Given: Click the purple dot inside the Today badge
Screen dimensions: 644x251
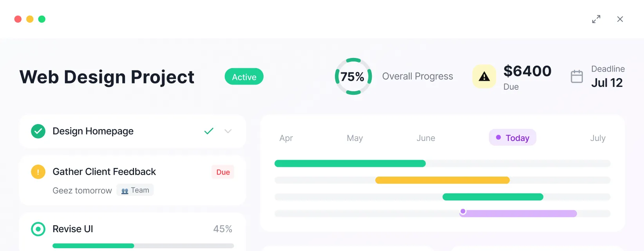Looking at the screenshot, I should tap(498, 137).
